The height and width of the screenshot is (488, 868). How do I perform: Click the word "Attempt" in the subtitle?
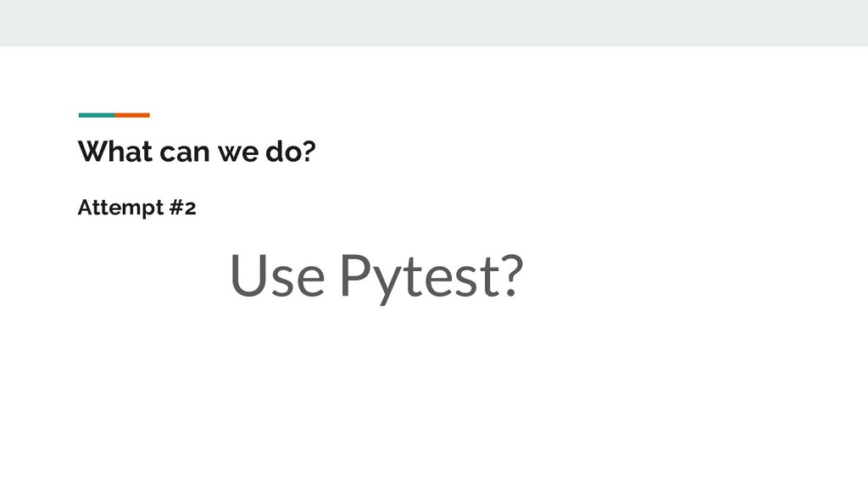pyautogui.click(x=116, y=208)
